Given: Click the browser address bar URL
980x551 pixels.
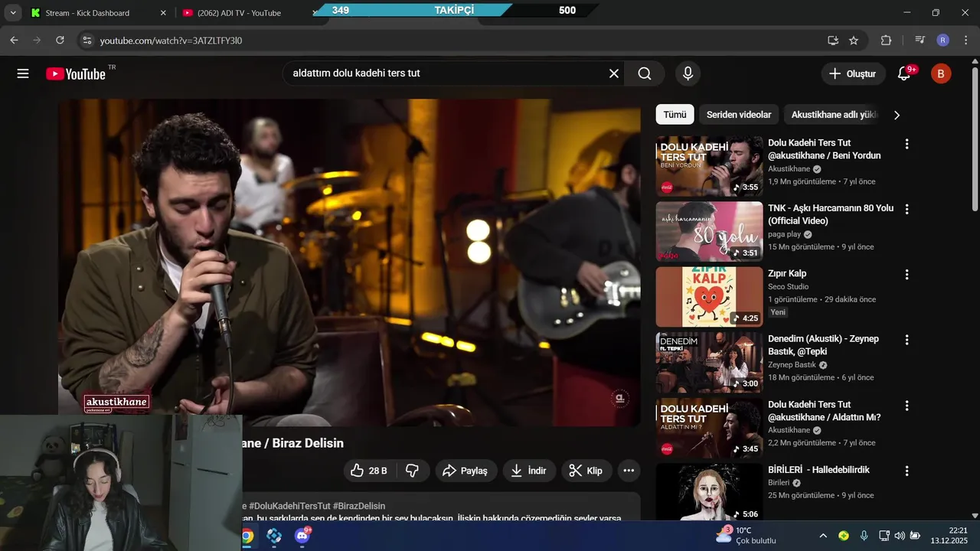Looking at the screenshot, I should [x=171, y=41].
